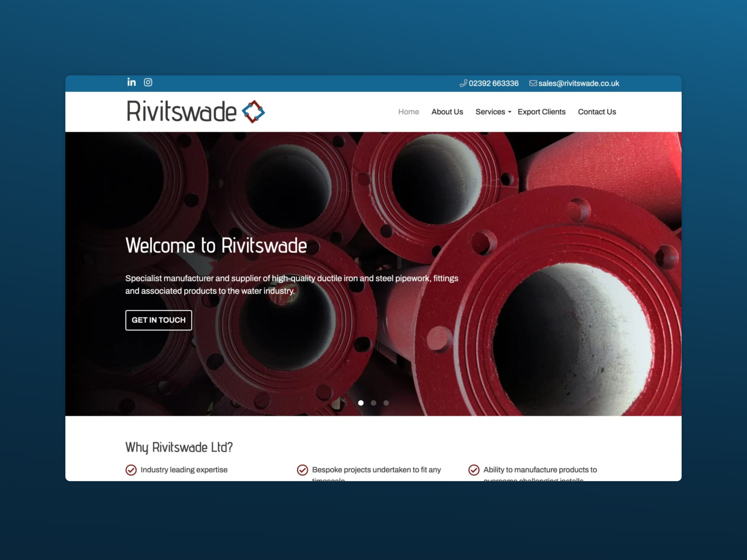Expand the Services dropdown arrow
The height and width of the screenshot is (560, 747).
coord(510,112)
